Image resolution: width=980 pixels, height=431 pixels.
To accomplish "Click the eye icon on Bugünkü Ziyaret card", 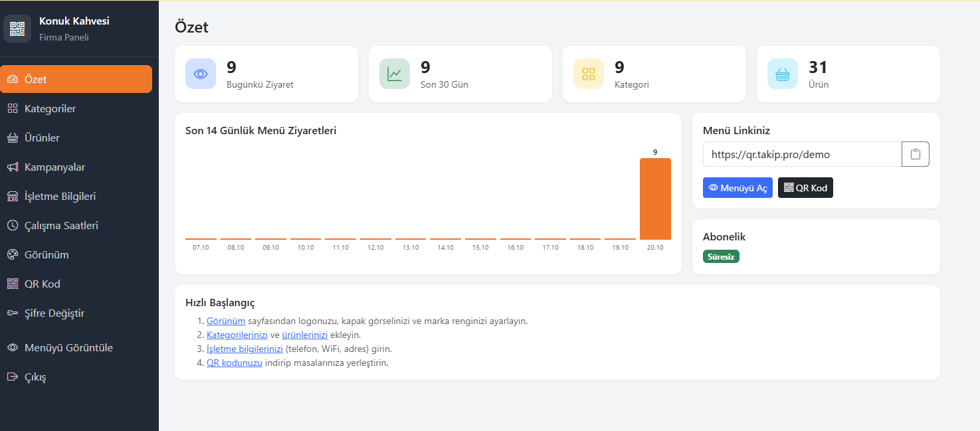I will coord(201,74).
